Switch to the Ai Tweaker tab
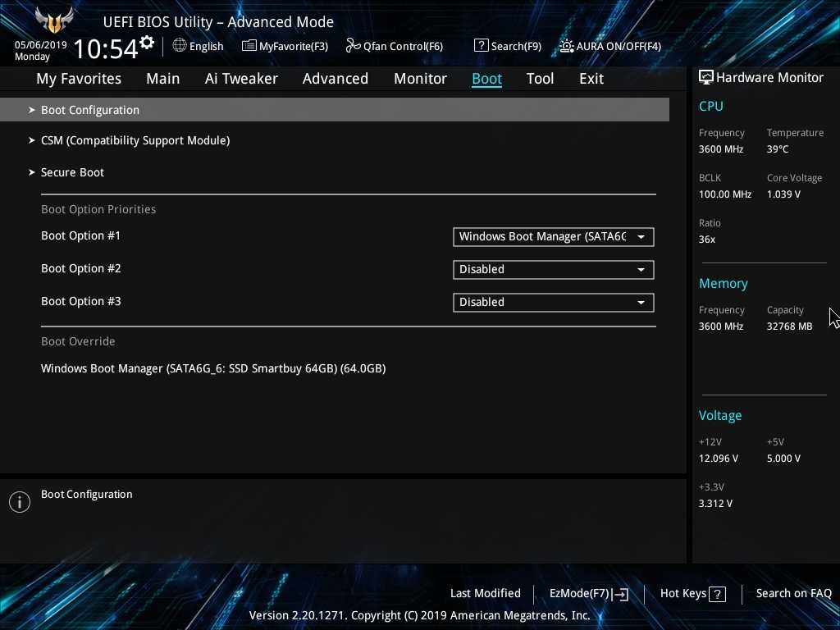The image size is (840, 630). point(241,79)
